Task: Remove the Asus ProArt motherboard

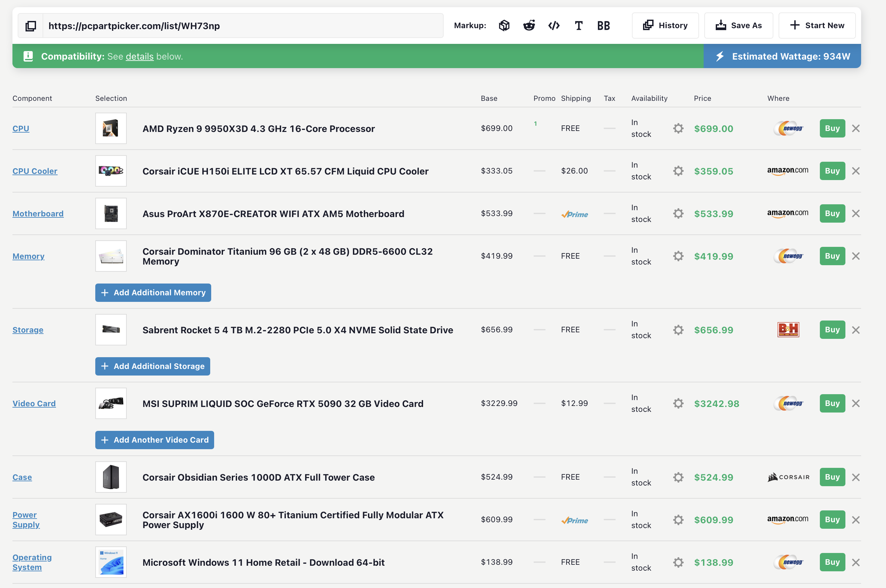Action: [856, 213]
